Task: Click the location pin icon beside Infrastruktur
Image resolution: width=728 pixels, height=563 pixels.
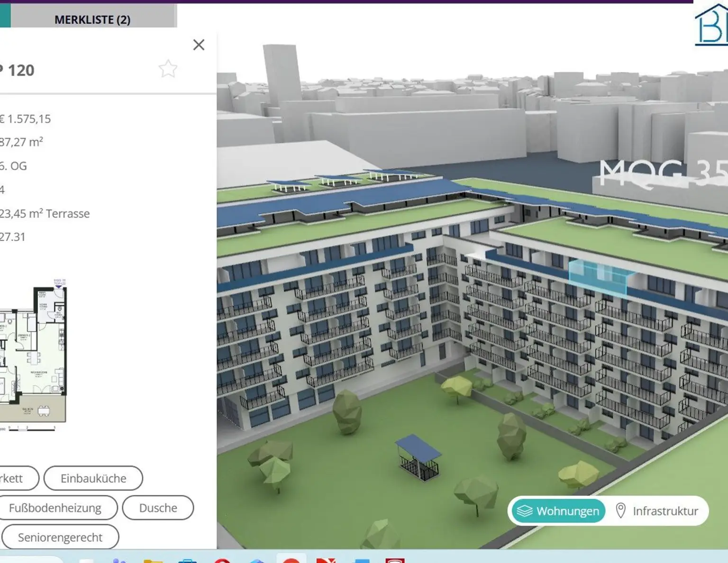Action: (x=620, y=510)
